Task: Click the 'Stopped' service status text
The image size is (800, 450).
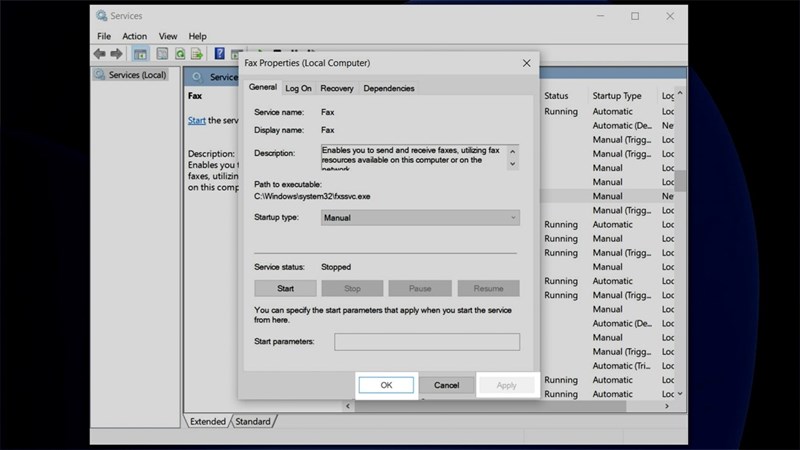Action: [x=336, y=267]
